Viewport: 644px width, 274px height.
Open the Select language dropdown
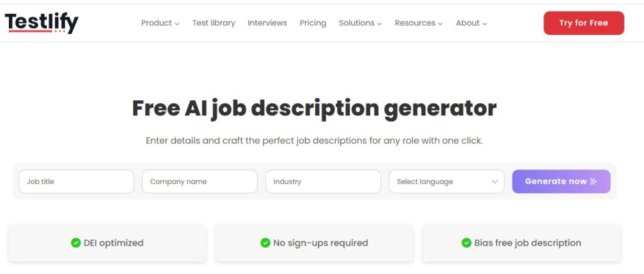coord(447,181)
